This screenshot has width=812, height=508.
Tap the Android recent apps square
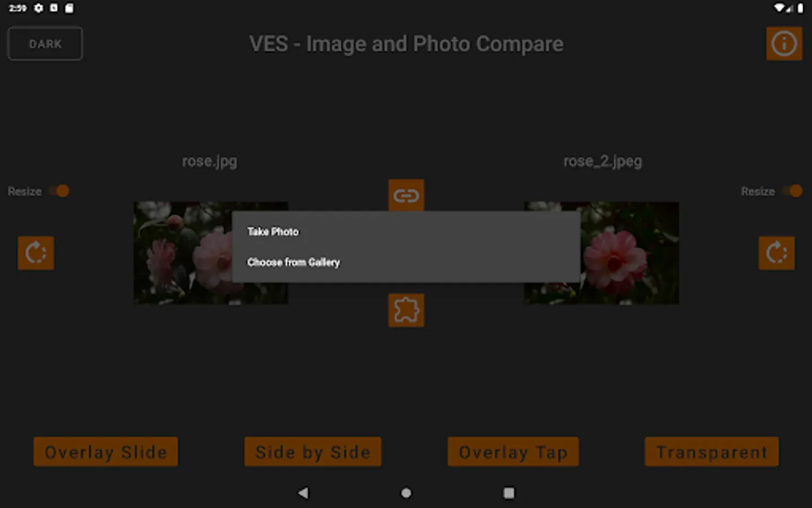point(509,493)
